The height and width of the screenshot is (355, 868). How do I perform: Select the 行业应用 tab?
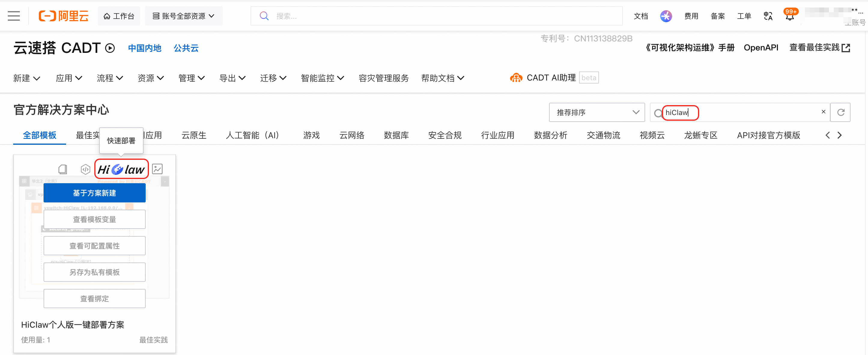[498, 135]
